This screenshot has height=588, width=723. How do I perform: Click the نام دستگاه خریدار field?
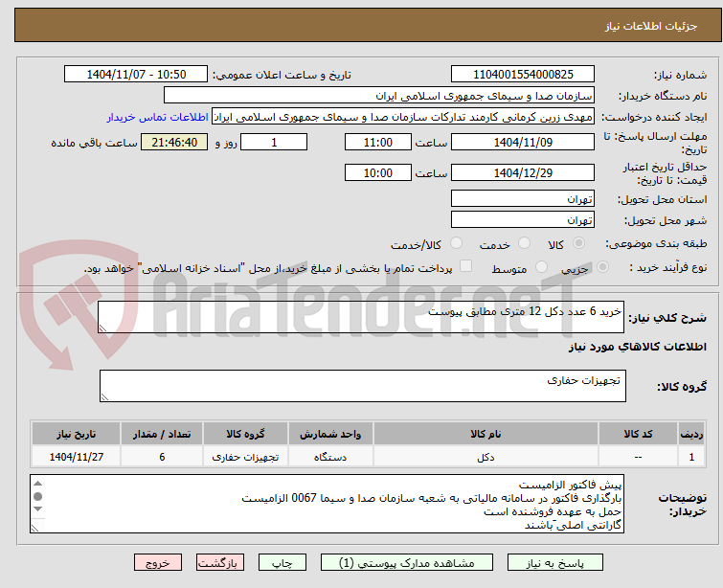pyautogui.click(x=379, y=96)
